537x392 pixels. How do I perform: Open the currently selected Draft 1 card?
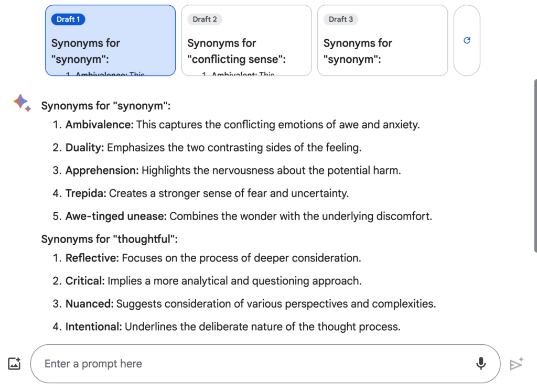(x=110, y=40)
